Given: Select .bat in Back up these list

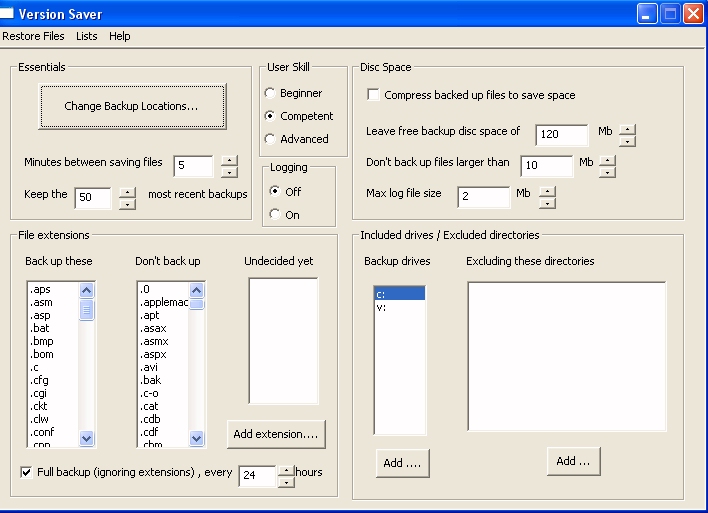Looking at the screenshot, I should 53,328.
